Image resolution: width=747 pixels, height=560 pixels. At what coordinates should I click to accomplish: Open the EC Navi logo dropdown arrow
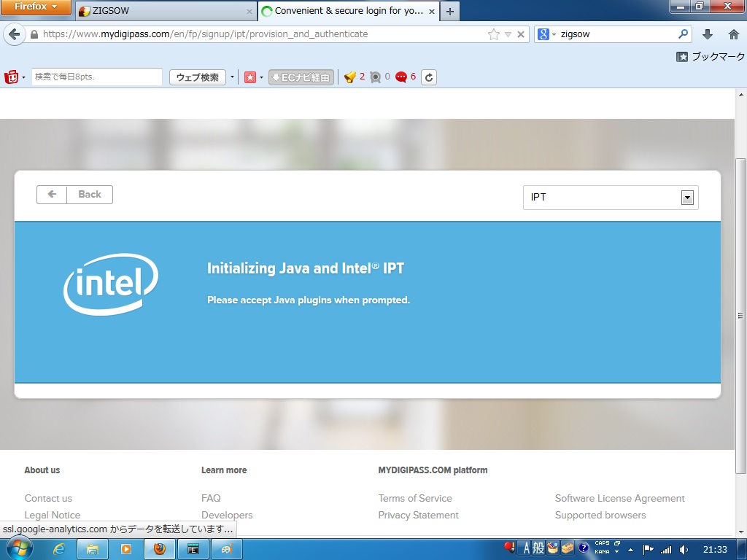coord(23,77)
